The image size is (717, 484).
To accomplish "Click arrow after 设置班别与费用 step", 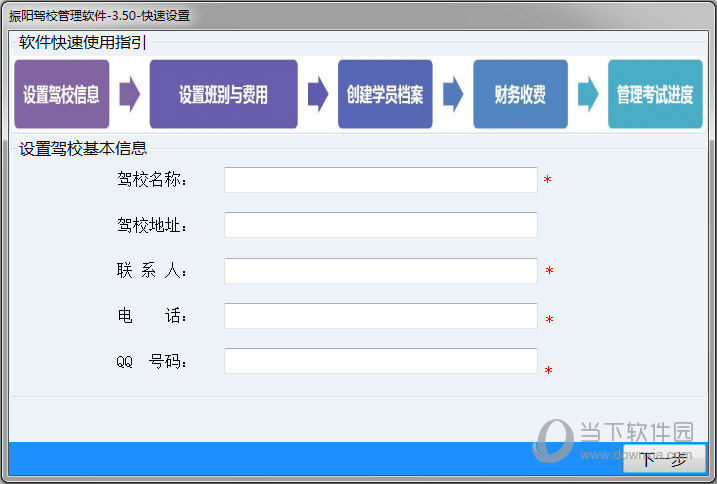I will click(x=318, y=94).
